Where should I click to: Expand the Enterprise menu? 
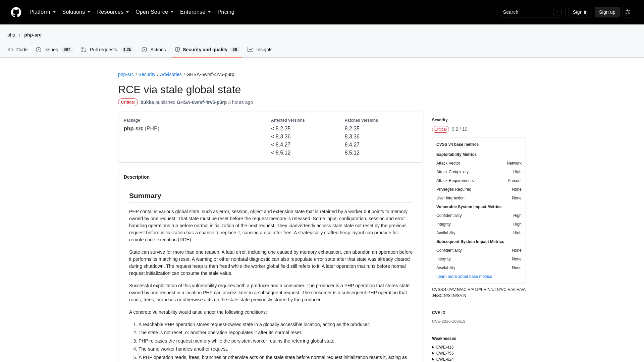pos(195,12)
